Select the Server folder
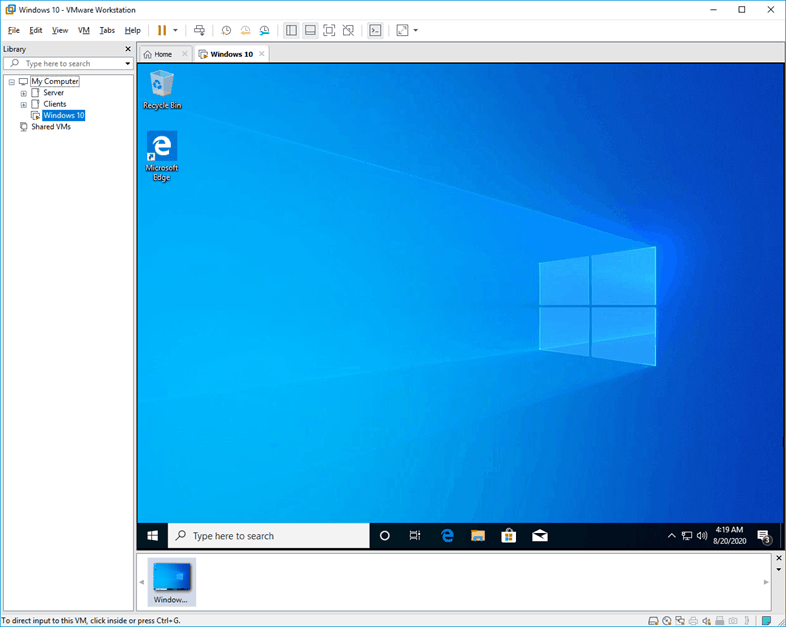The height and width of the screenshot is (627, 786). coord(53,93)
